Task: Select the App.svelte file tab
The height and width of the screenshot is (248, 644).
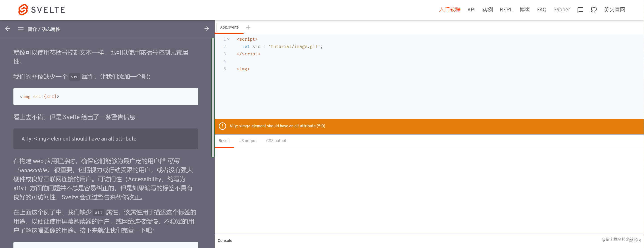Action: 229,27
